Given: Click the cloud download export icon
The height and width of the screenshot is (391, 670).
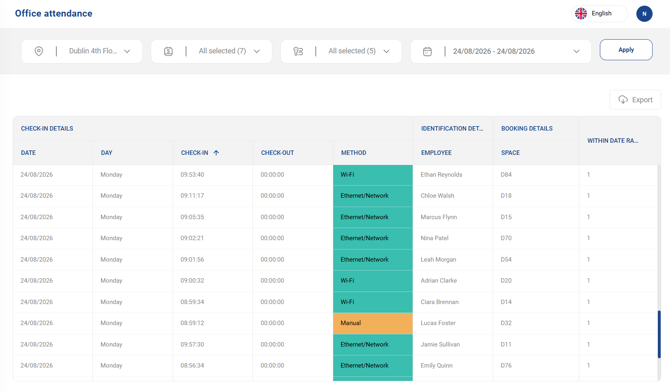Looking at the screenshot, I should point(623,100).
